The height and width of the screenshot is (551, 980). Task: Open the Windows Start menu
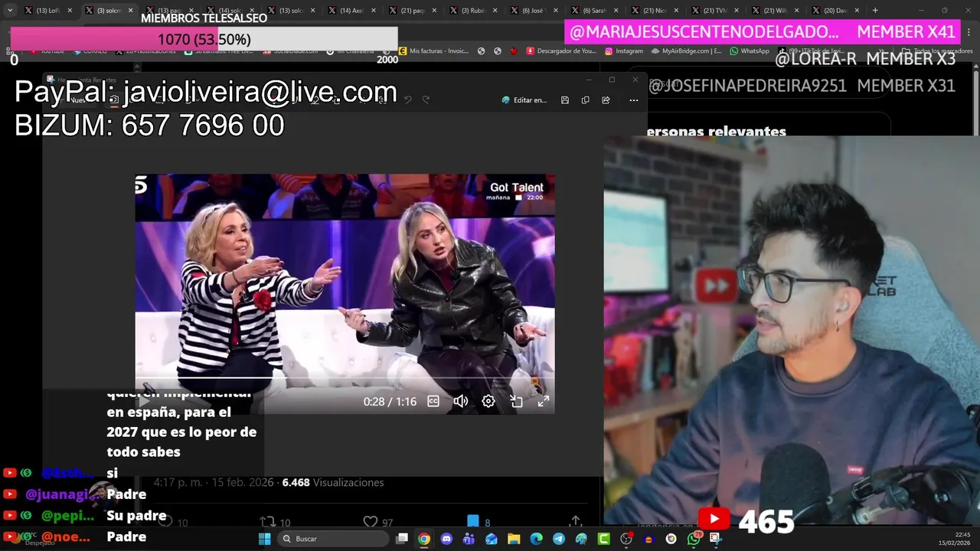[x=264, y=539]
